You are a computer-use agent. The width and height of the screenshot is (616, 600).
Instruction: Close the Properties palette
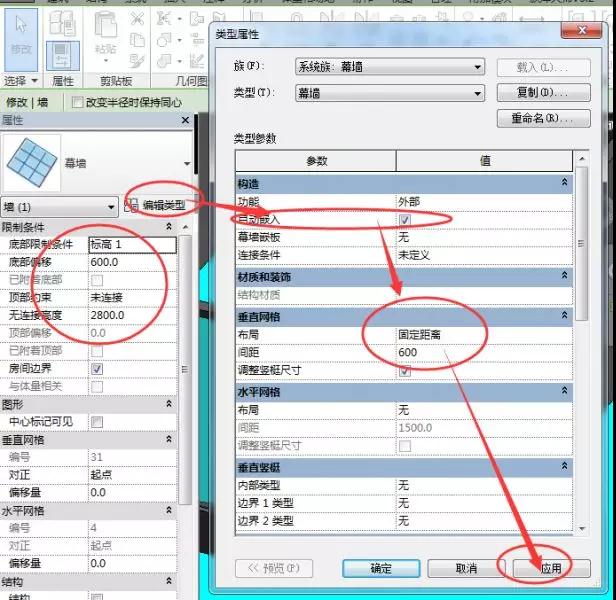[x=185, y=120]
